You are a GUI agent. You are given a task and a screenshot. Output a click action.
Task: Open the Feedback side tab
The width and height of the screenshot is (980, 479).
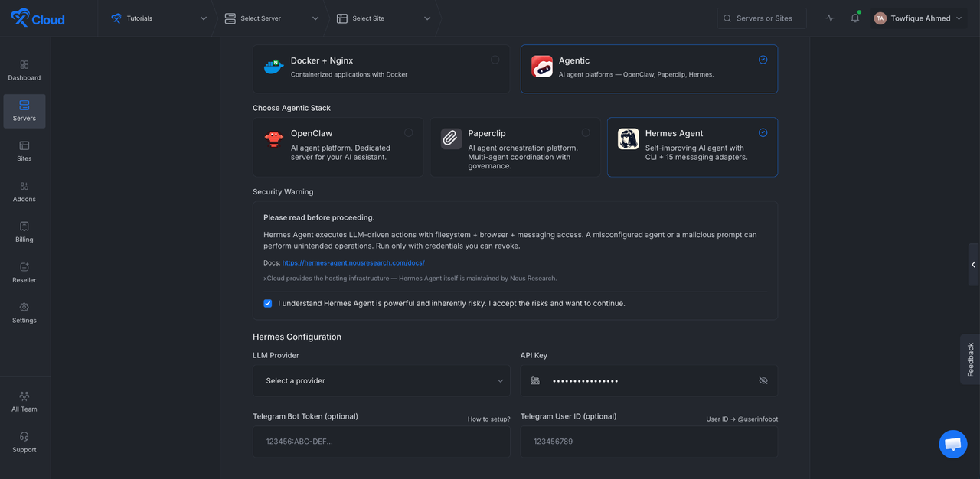coord(970,359)
